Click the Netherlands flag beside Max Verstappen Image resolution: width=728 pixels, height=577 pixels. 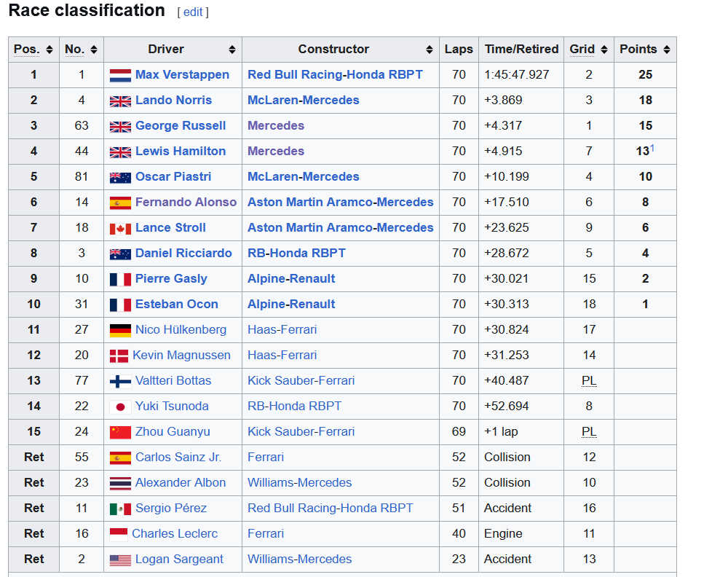click(120, 75)
